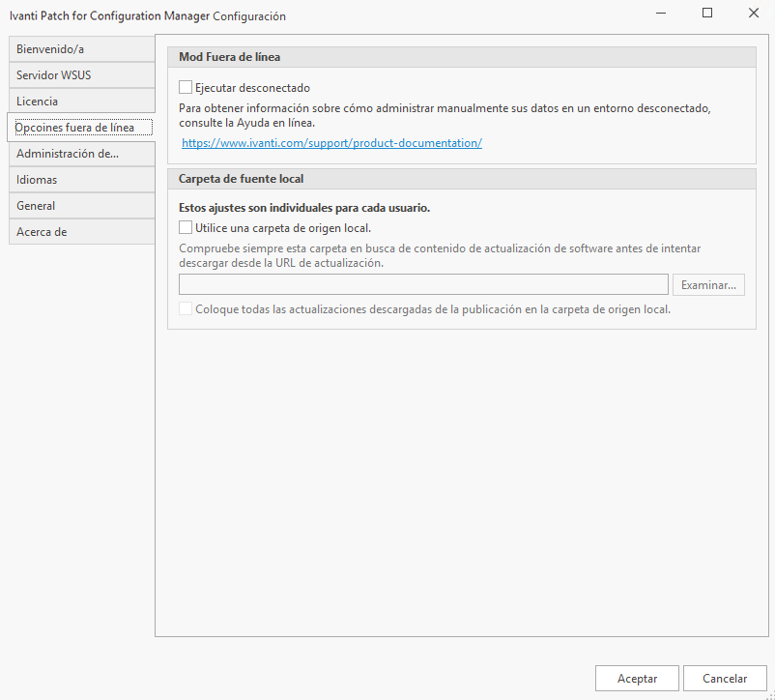Screen dimensions: 775x700
Task: Open the Idiomas tab
Action: tap(81, 180)
